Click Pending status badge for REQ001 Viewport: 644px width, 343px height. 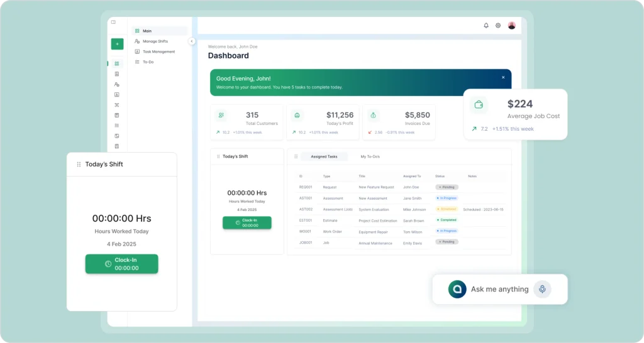(x=447, y=187)
